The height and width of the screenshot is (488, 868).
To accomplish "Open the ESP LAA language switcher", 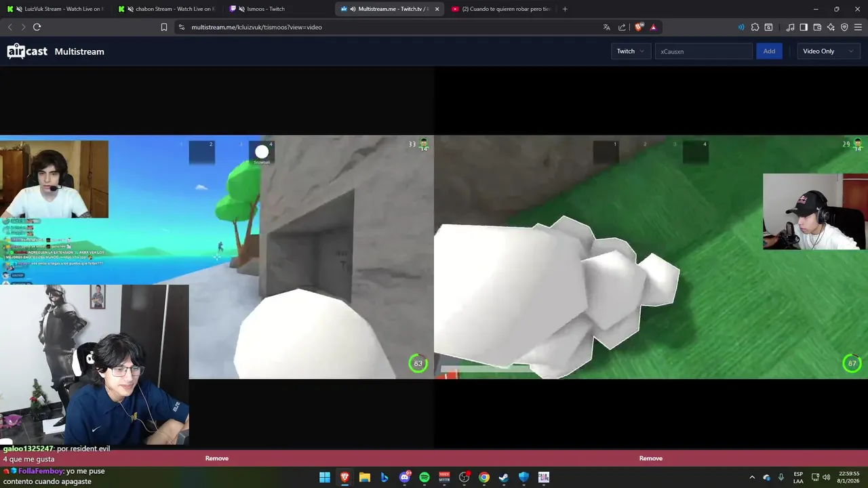I will tap(798, 477).
